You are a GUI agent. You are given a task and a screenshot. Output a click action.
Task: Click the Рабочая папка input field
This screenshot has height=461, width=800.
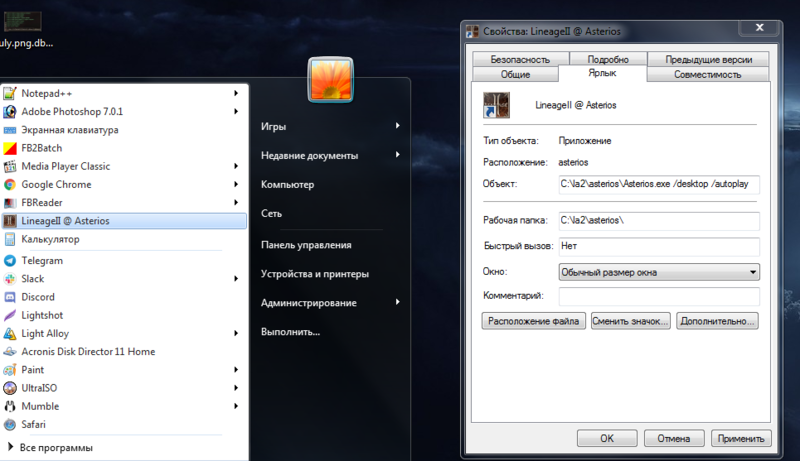[659, 221]
